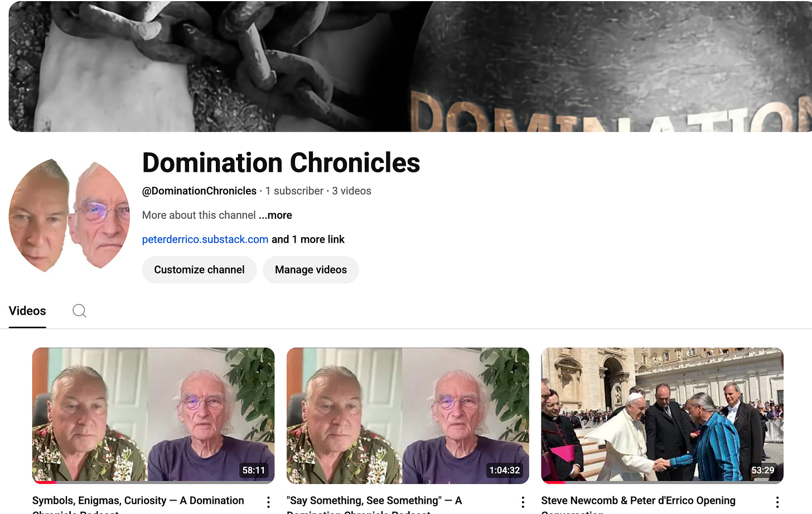Click the Customize channel button
The image size is (812, 514).
[199, 270]
